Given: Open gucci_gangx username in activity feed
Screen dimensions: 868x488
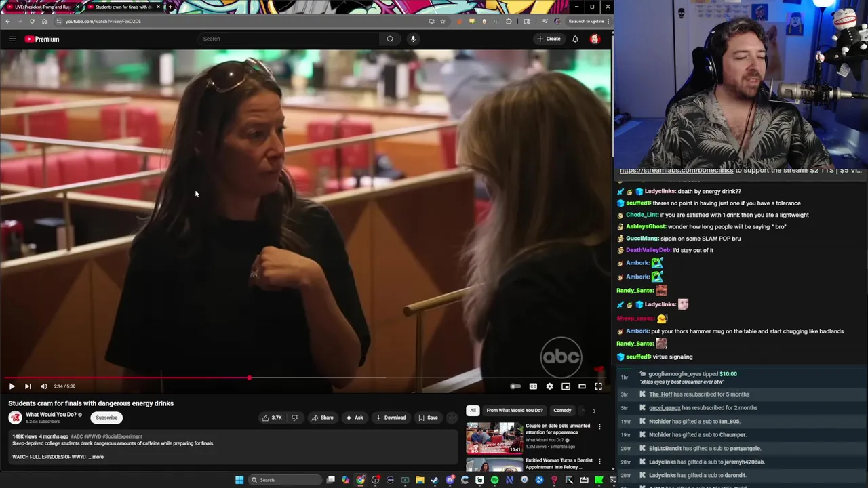Looking at the screenshot, I should 665,408.
